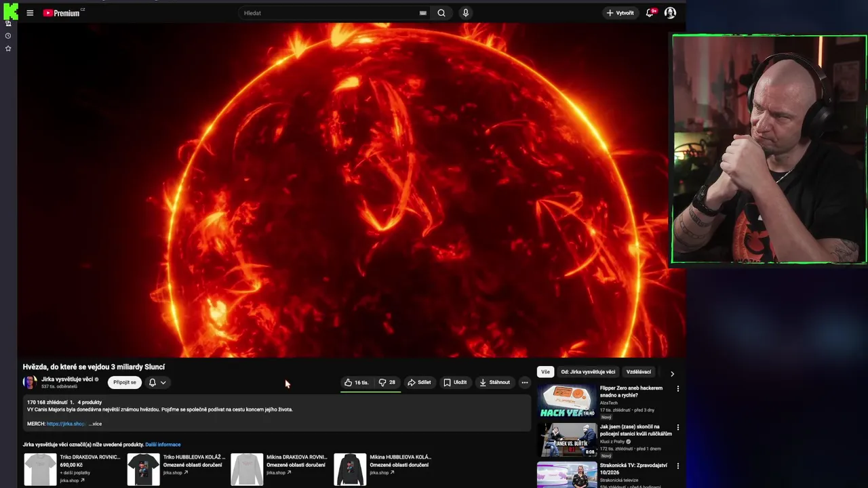
Task: Save the video with Uložit
Action: click(x=455, y=382)
